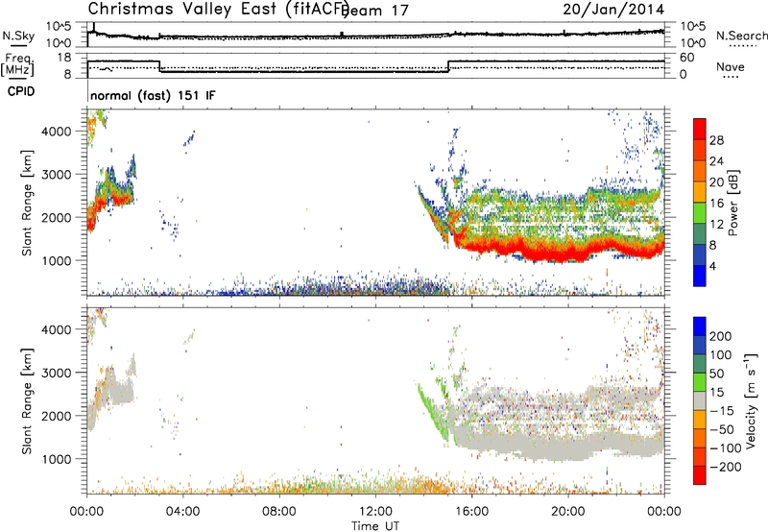Click the 'Beam 17' label
The width and height of the screenshot is (768, 532).
376,11
